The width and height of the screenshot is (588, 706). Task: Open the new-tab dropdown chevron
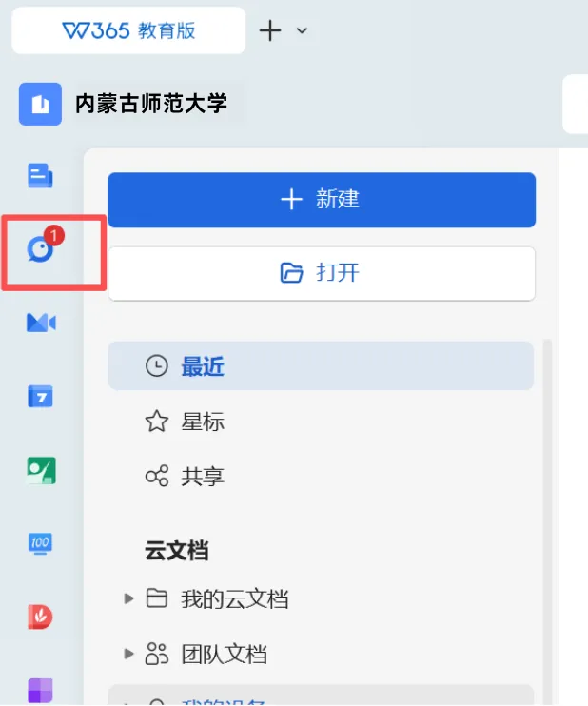coord(302,30)
